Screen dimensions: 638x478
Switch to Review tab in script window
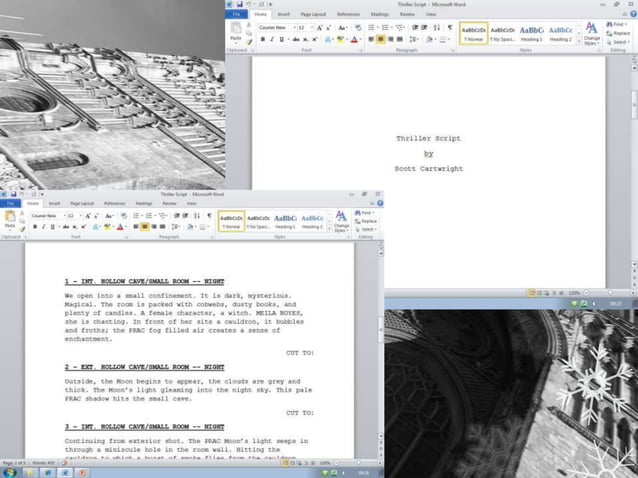tap(169, 203)
